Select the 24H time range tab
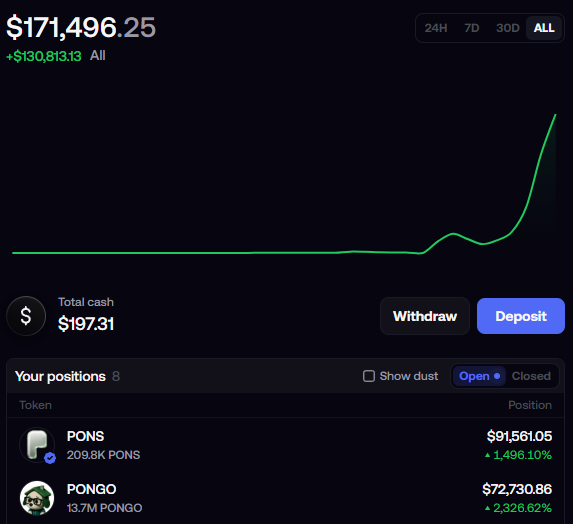The image size is (573, 524). [436, 28]
